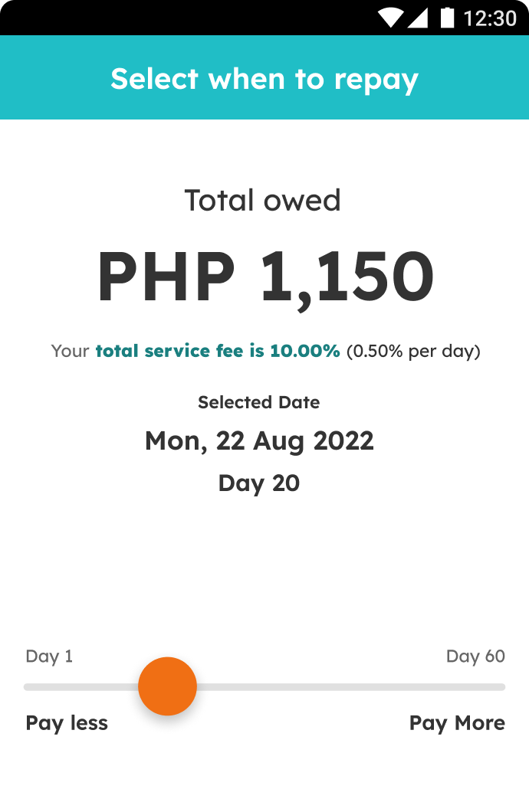Tap the Wi-Fi status icon
This screenshot has height=812, width=529.
389,18
